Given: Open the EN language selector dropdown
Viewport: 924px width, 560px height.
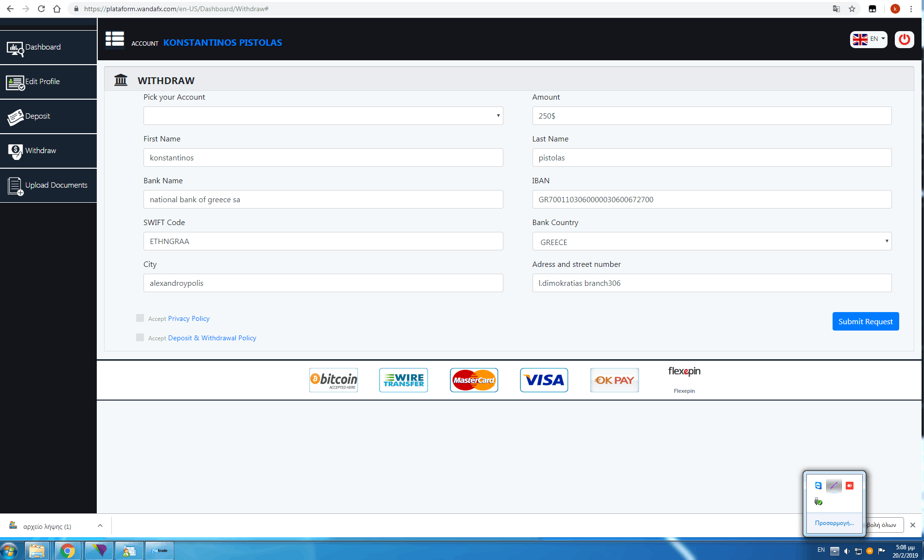Looking at the screenshot, I should tap(869, 39).
